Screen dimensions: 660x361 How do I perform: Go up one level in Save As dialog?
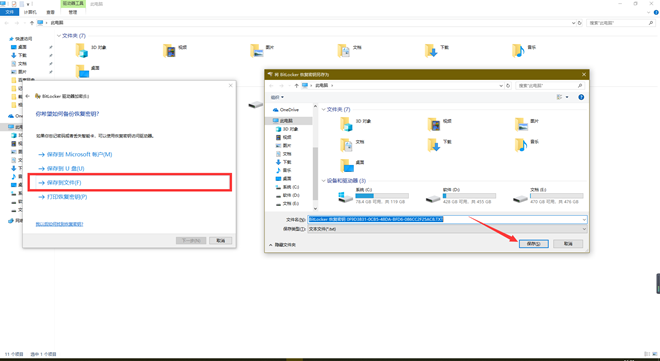point(296,85)
